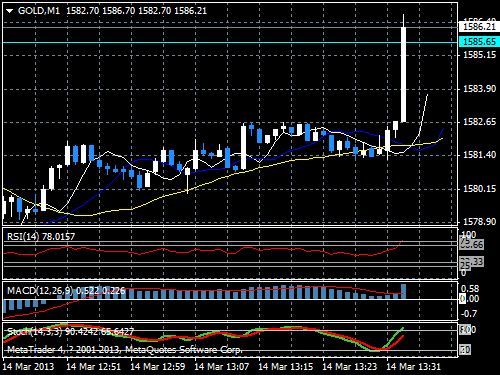Select the 1578.90 price axis label

click(480, 222)
